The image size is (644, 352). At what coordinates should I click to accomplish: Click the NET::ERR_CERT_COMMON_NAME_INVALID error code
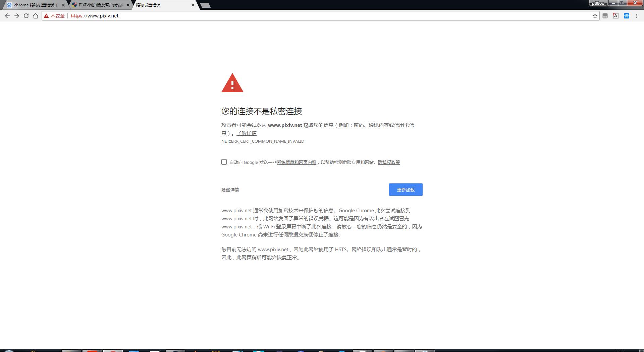tap(263, 141)
